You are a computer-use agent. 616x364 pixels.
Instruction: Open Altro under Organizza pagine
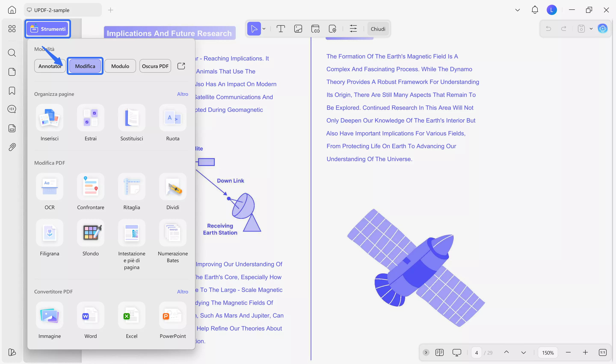coord(182,94)
